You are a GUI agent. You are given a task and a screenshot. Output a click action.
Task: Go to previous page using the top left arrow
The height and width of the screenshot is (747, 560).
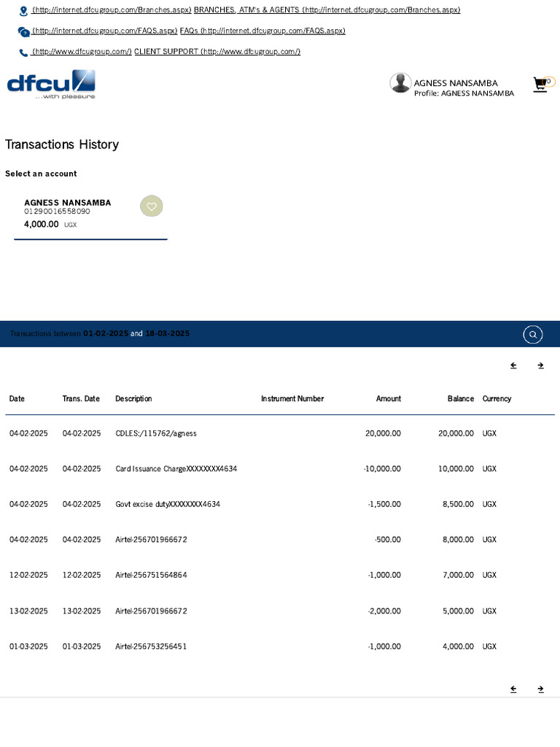tap(513, 365)
